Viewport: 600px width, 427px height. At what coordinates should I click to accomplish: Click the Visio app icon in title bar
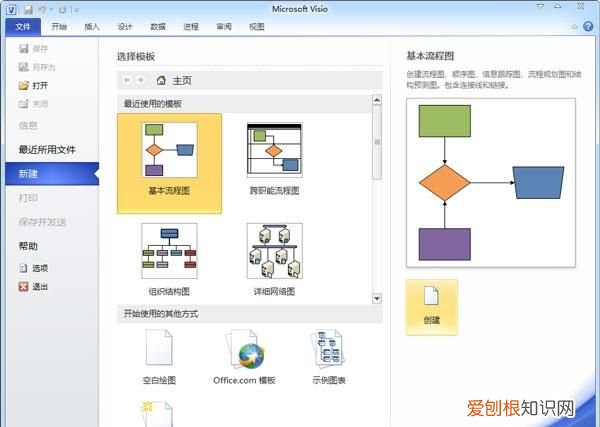coord(11,10)
